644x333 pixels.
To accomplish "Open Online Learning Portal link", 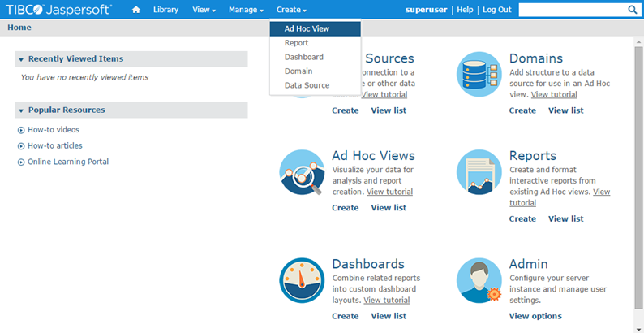I will [68, 162].
